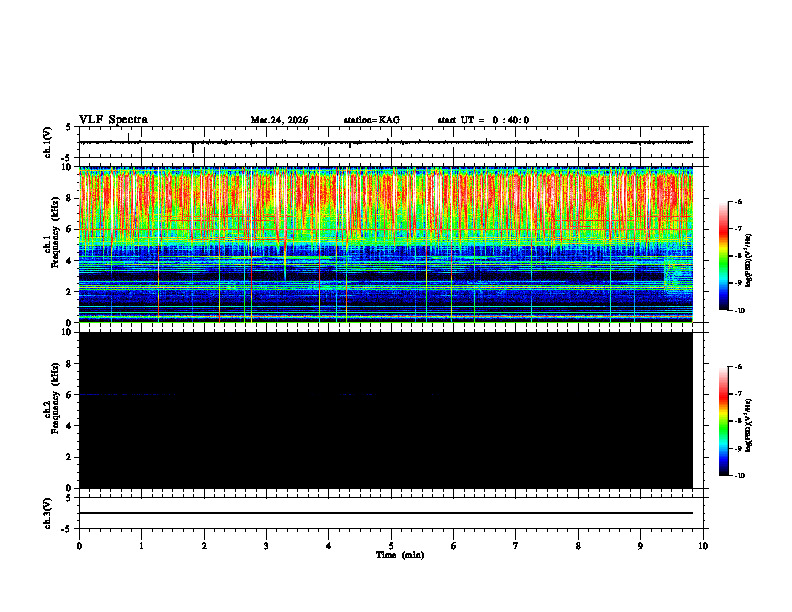This screenshot has width=792, height=612.
Task: Click time axis tick label '3'
Action: coord(266,546)
